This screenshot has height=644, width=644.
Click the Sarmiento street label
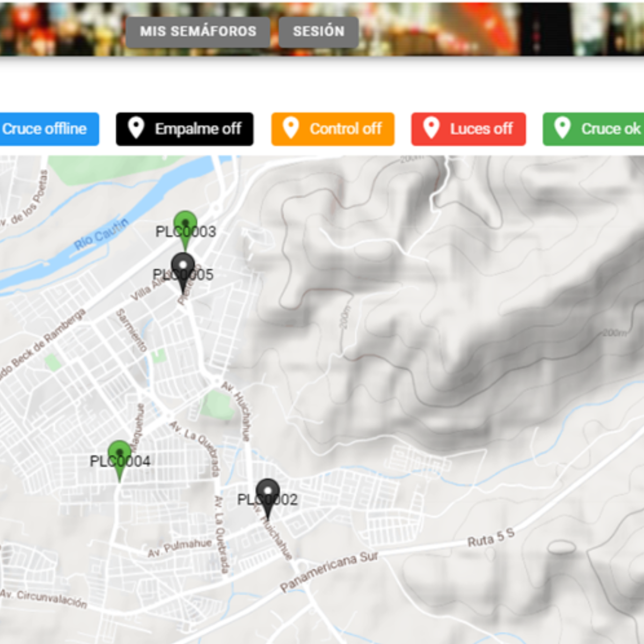(131, 330)
